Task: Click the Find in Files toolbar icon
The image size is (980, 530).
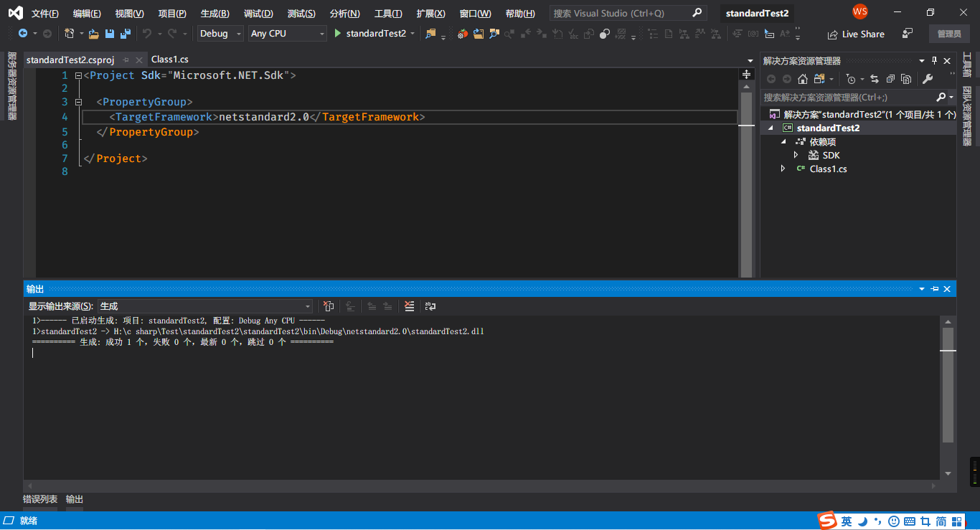Action: [430, 34]
